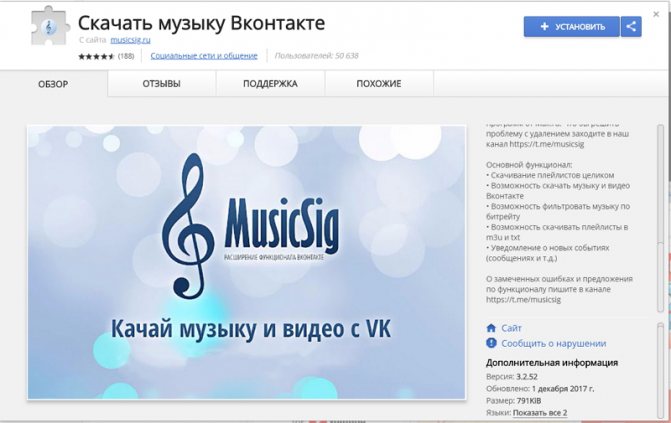Open Социальные сети и общение category
The height and width of the screenshot is (423, 671).
(x=204, y=56)
